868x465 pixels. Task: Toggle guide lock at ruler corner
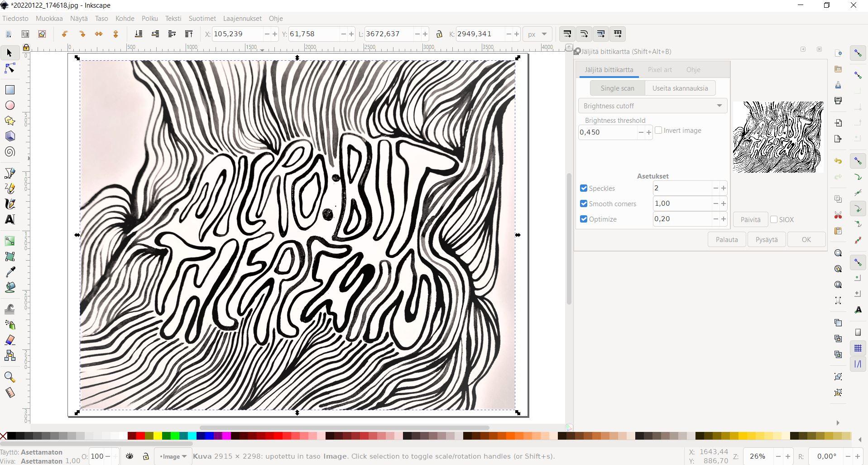tap(26, 47)
